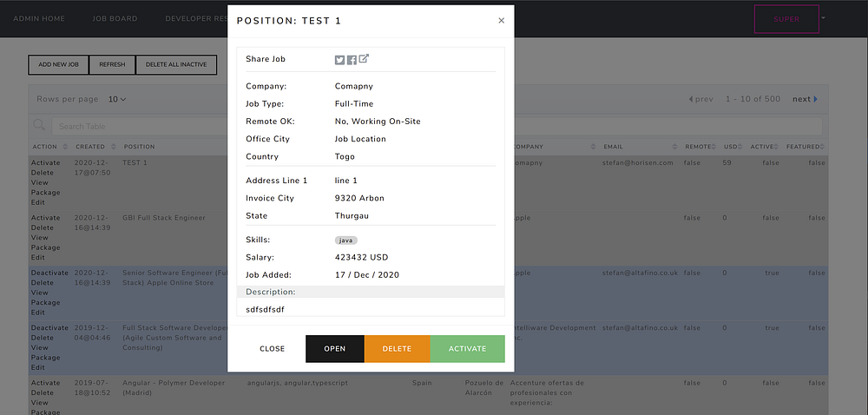The height and width of the screenshot is (415, 868).
Task: Sort by Created column arrows
Action: [113, 147]
